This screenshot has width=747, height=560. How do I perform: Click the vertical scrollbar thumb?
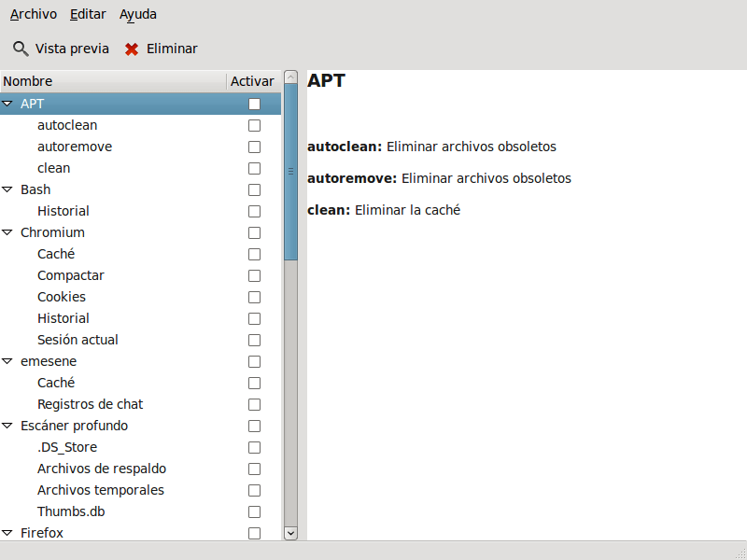point(290,171)
